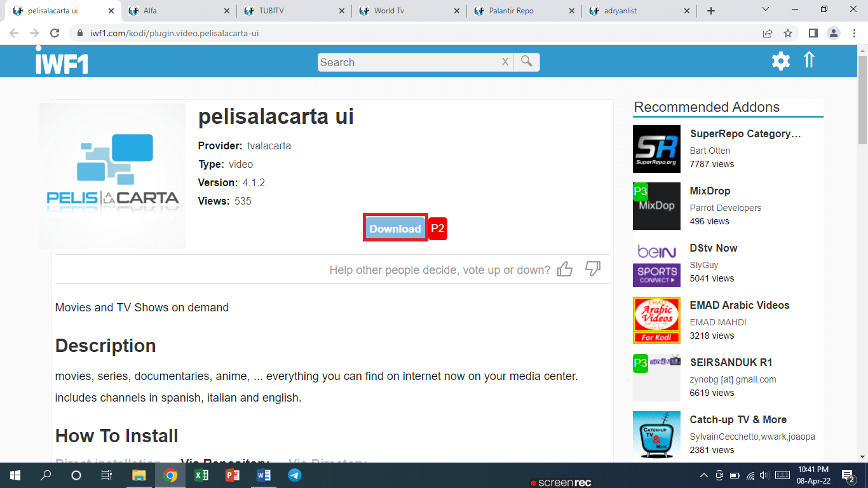The height and width of the screenshot is (488, 868).
Task: Vote thumbs down for this addon
Action: tap(593, 269)
